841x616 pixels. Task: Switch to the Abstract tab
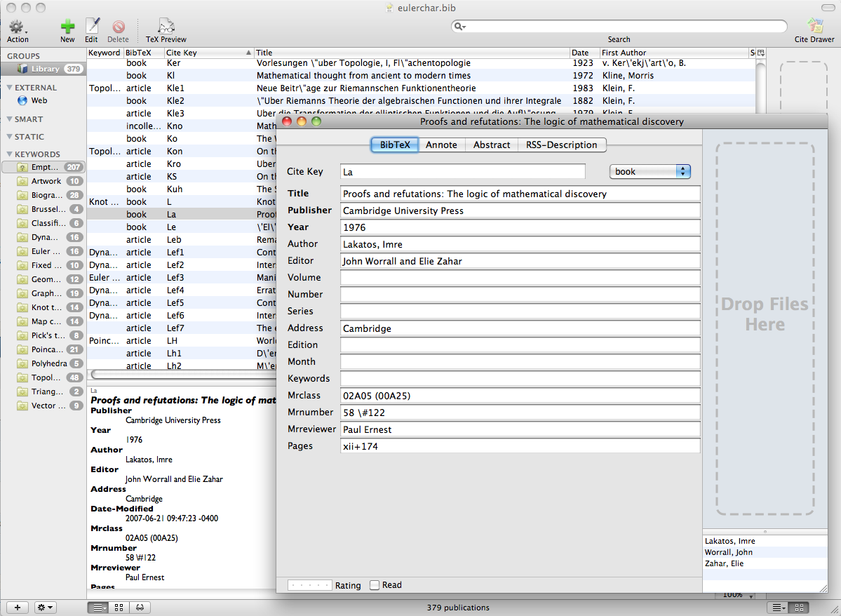click(491, 145)
